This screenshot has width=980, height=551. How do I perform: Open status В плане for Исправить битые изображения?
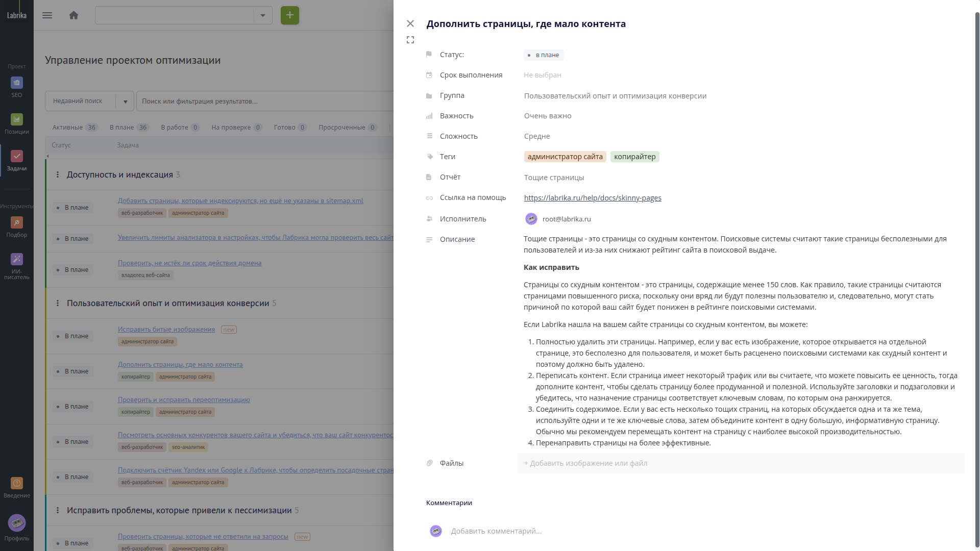pos(72,336)
